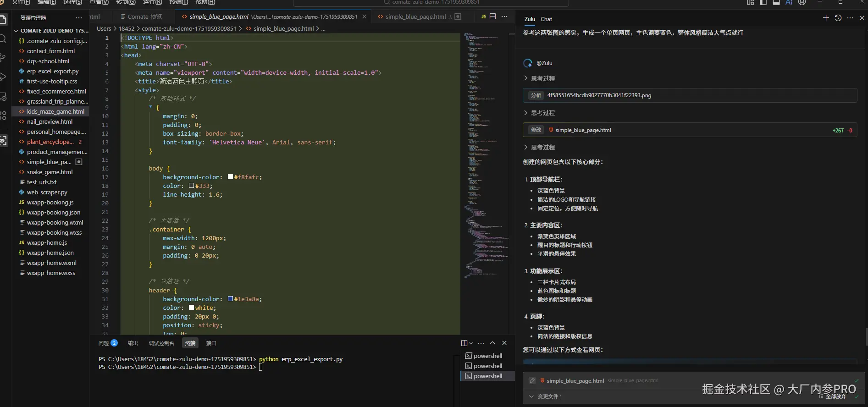Open breadcrumb folder comate-zulu-demo-1751959309851
Viewport: 868px width, 407px height.
(189, 28)
